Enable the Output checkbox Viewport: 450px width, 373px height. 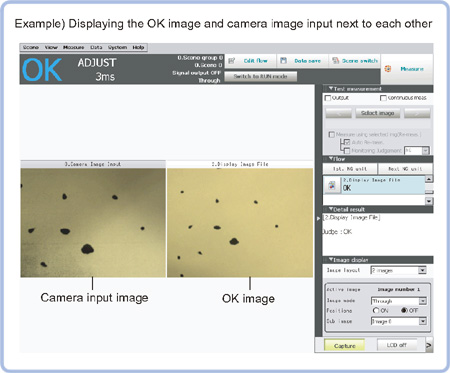[x=328, y=98]
